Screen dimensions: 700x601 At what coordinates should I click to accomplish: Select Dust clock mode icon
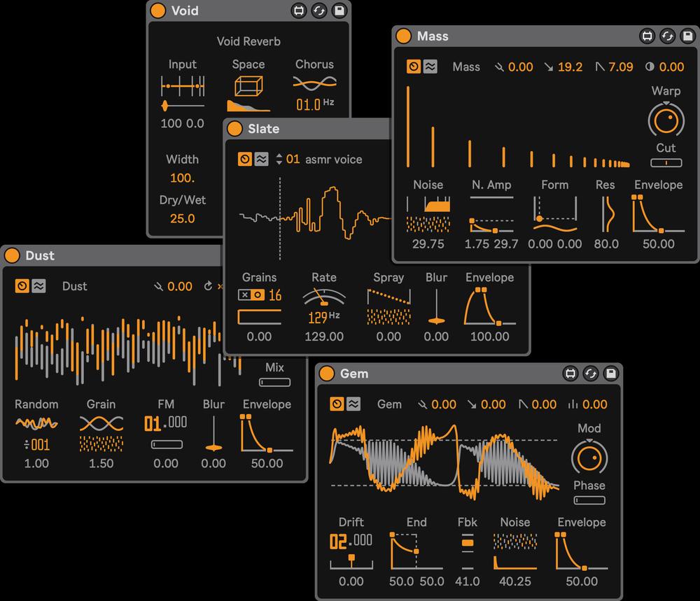pyautogui.click(x=22, y=285)
